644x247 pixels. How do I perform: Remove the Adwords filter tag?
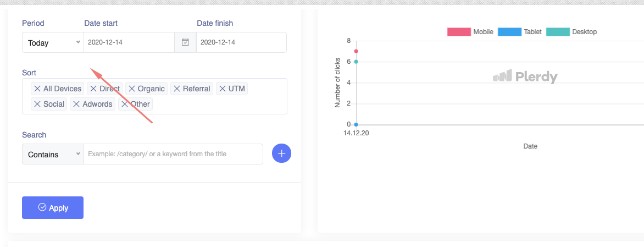click(x=76, y=104)
